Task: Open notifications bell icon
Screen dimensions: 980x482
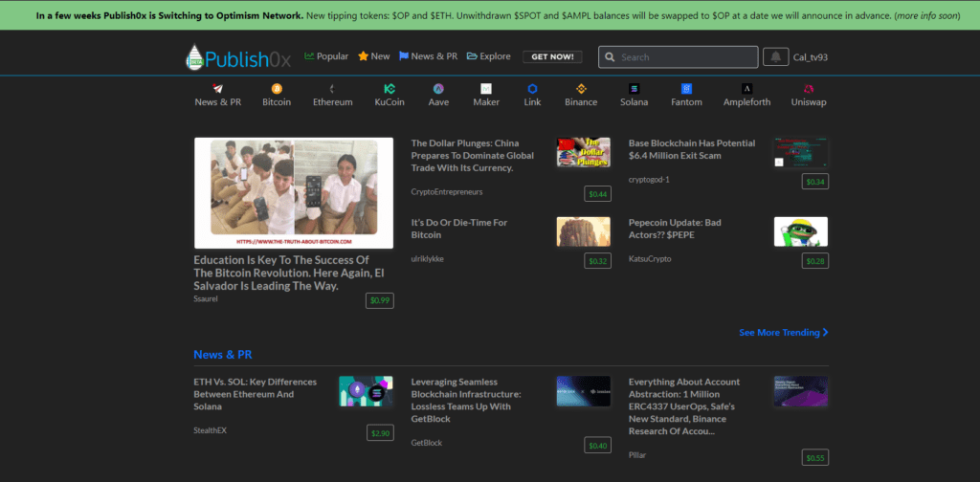Action: coord(775,56)
